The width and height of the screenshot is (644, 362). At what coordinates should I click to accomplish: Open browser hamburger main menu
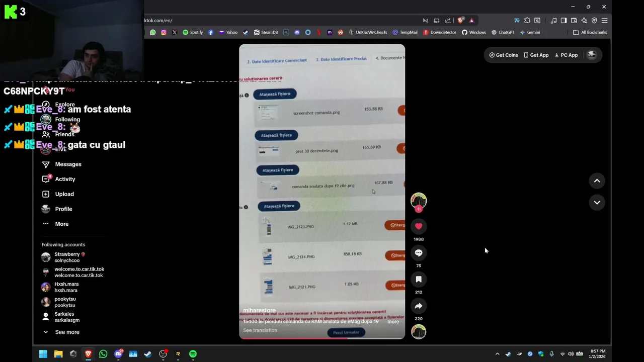click(604, 21)
